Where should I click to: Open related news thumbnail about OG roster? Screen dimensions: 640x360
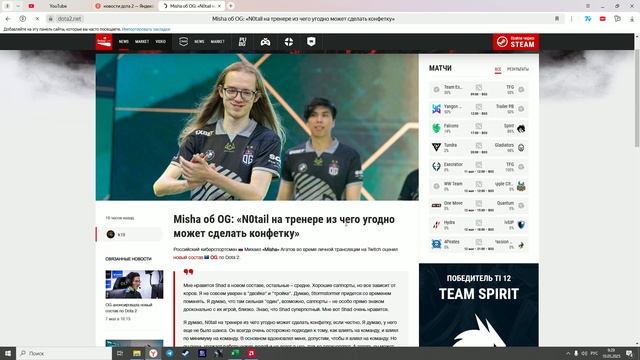(x=134, y=284)
